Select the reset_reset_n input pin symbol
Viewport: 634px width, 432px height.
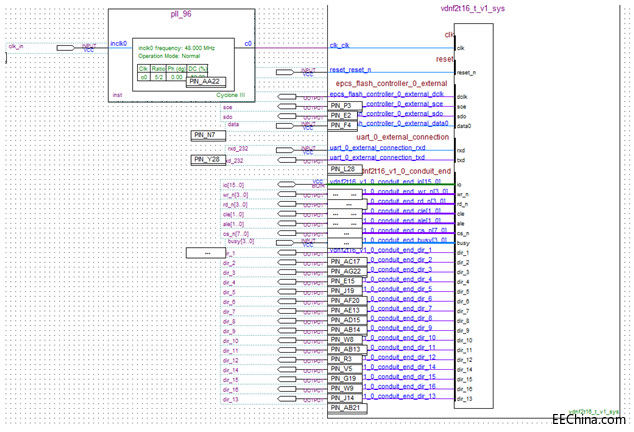click(x=285, y=72)
